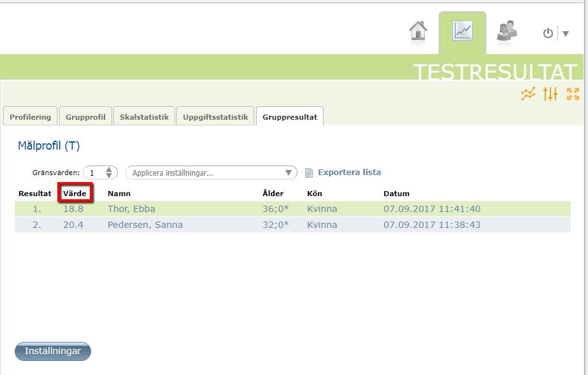The width and height of the screenshot is (588, 375).
Task: Click the date 07.09.2017 11:38:43
Action: click(432, 225)
